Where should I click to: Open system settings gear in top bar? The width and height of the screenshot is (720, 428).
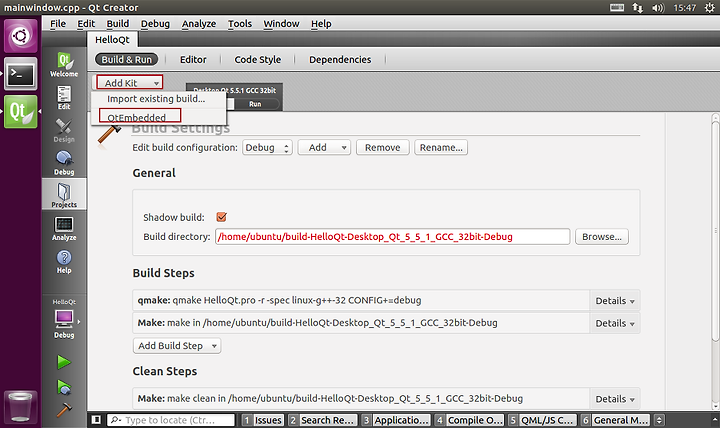pyautogui.click(x=709, y=8)
